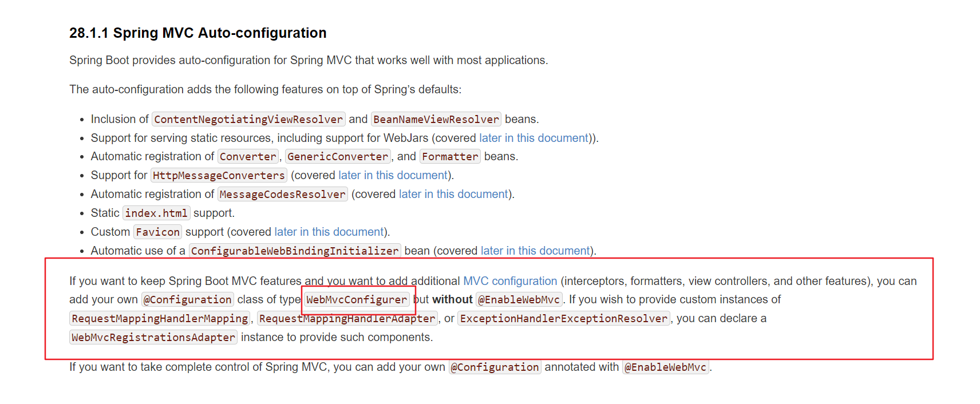Viewport: 980px width, 404px height.
Task: Click the @EnableWebMvc label ending the last sentence
Action: [x=666, y=367]
